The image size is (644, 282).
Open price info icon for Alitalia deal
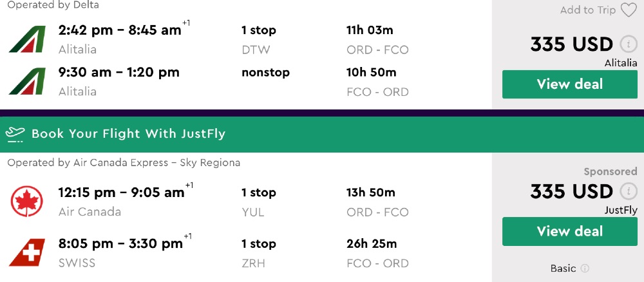pos(628,44)
